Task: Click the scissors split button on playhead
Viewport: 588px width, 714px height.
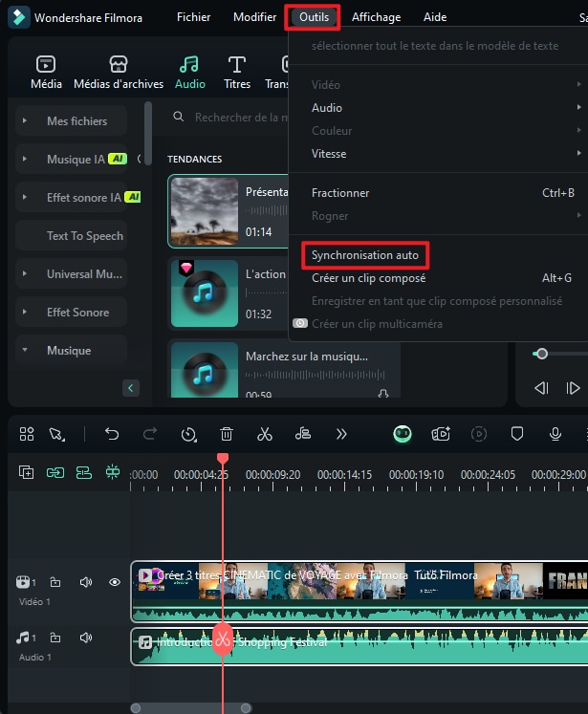Action: click(x=223, y=638)
